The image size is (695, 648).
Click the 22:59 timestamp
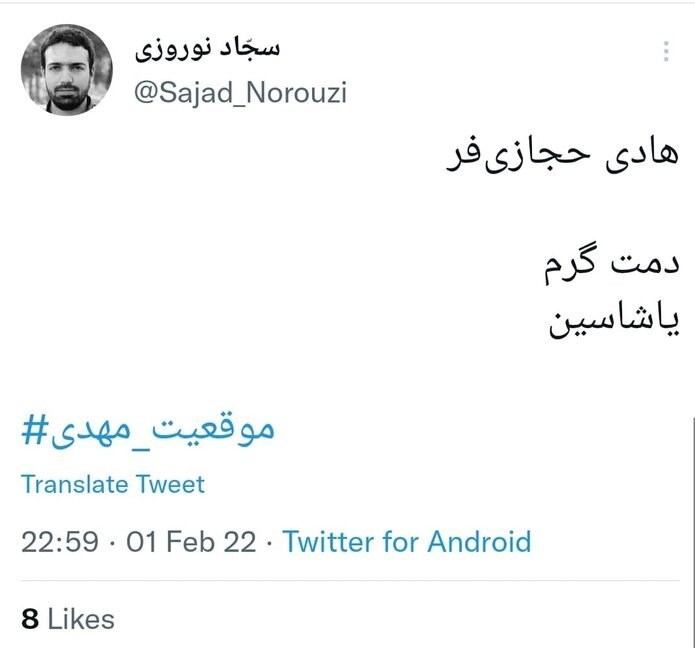(60, 542)
